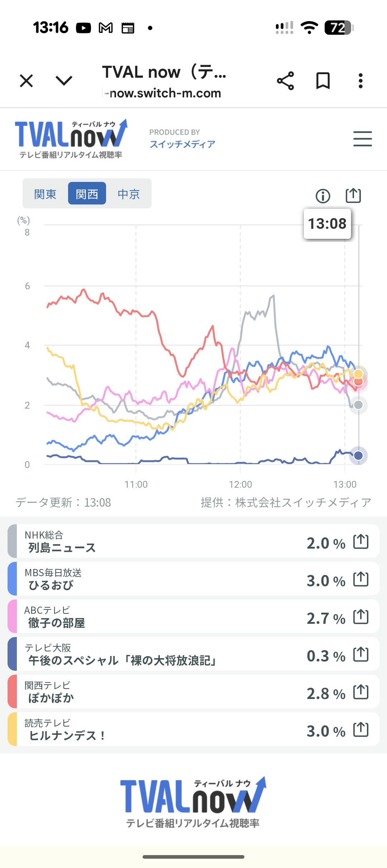The image size is (387, 868).
Task: Open the ABCテレビ 徹子の部屋 row
Action: coord(161,617)
